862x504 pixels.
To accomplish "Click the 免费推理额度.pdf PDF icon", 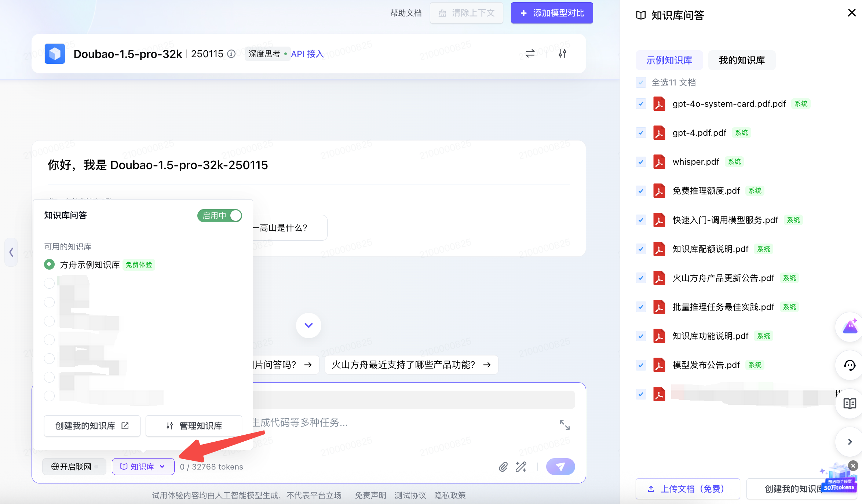I will (659, 191).
